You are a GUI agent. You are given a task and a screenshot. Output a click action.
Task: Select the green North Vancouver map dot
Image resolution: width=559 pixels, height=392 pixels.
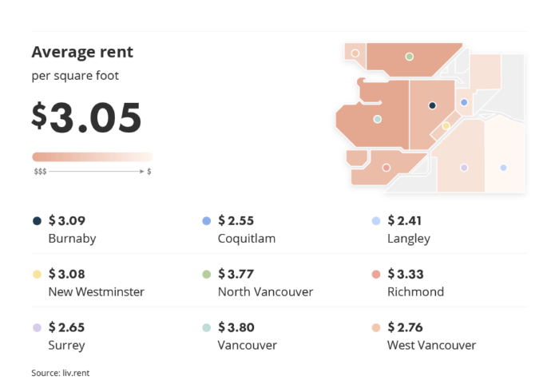409,57
